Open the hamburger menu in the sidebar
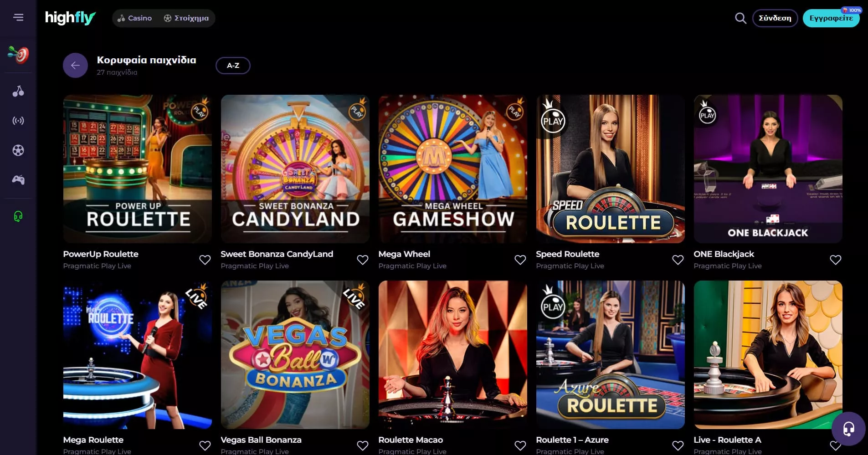The width and height of the screenshot is (868, 455). coord(18,17)
